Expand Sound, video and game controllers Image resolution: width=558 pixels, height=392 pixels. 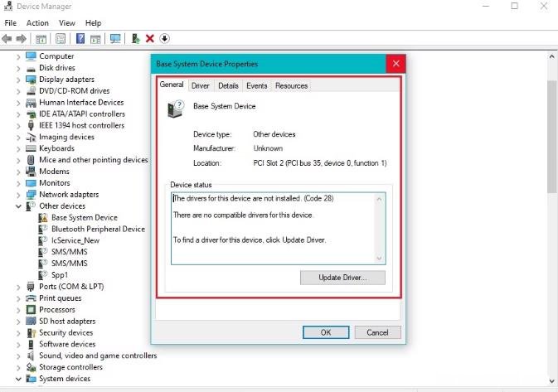pyautogui.click(x=18, y=356)
